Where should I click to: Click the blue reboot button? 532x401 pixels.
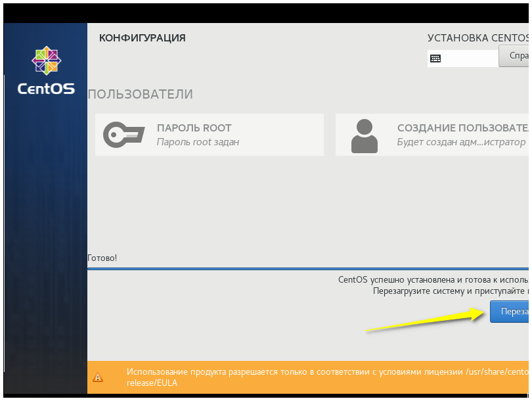pyautogui.click(x=509, y=312)
